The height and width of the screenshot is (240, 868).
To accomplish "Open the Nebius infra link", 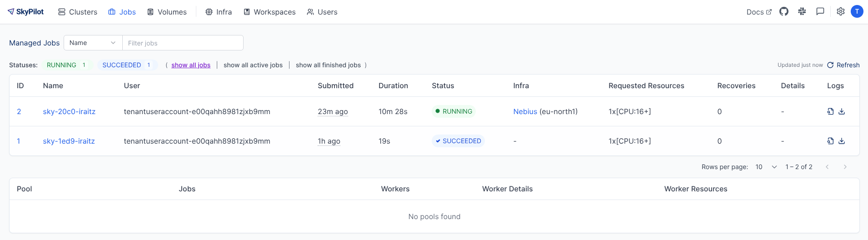I will click(525, 111).
